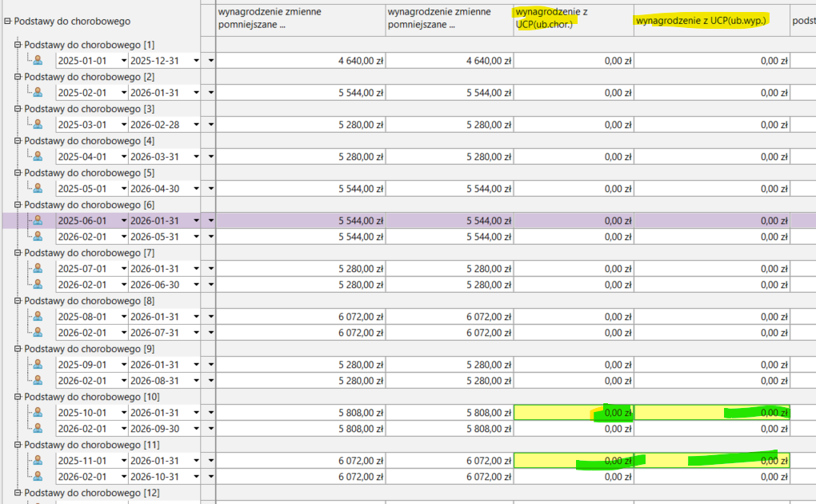This screenshot has width=816, height=504.
Task: Click person icon in row starting 2025-03-01
Action: coord(37,124)
